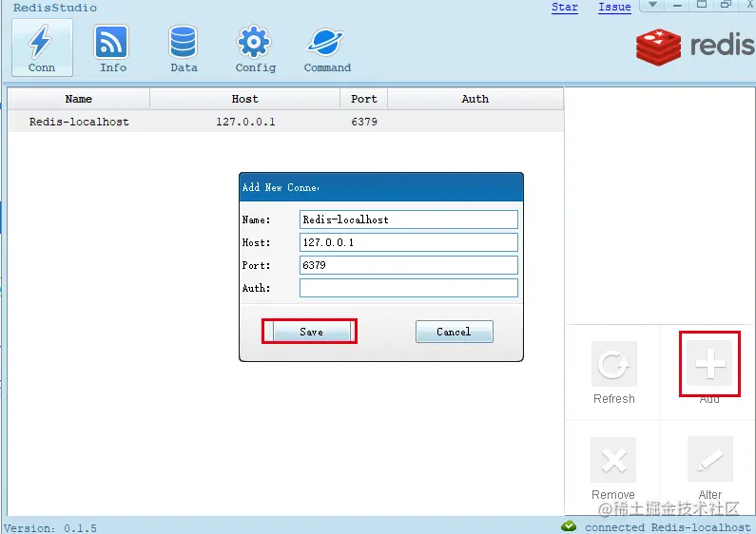Save the new connection
This screenshot has height=534, width=756.
pyautogui.click(x=312, y=332)
